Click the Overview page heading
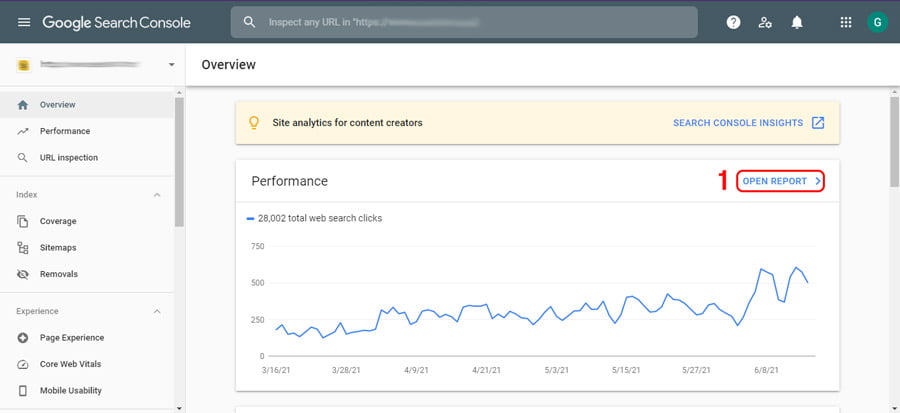Viewport: 900px width, 413px height. tap(228, 65)
